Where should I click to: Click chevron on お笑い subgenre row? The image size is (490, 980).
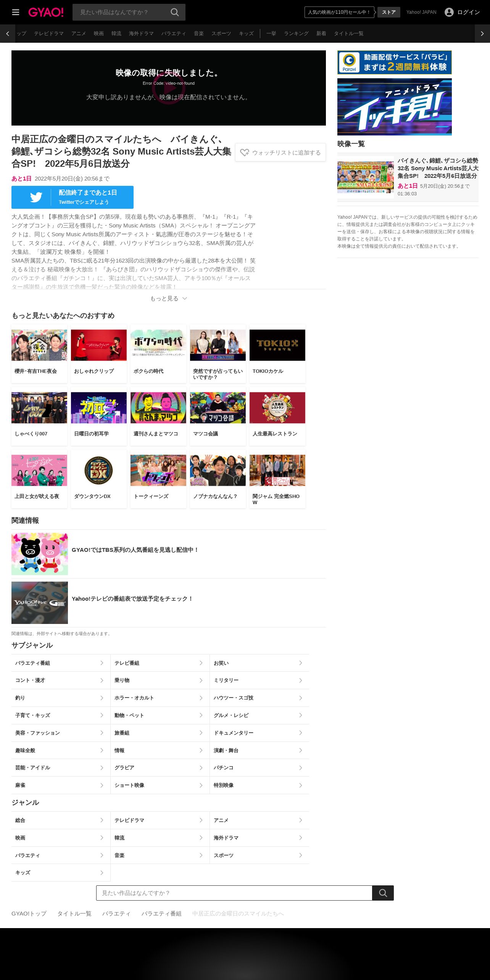[301, 663]
